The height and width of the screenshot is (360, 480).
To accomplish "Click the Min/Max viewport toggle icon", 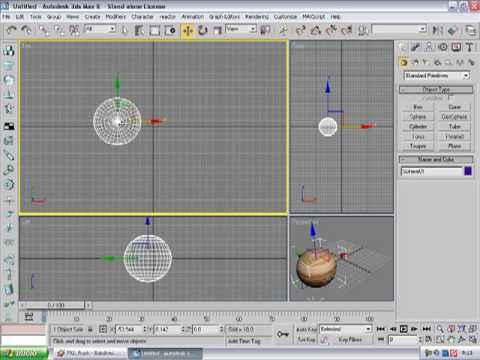I will pos(473,340).
